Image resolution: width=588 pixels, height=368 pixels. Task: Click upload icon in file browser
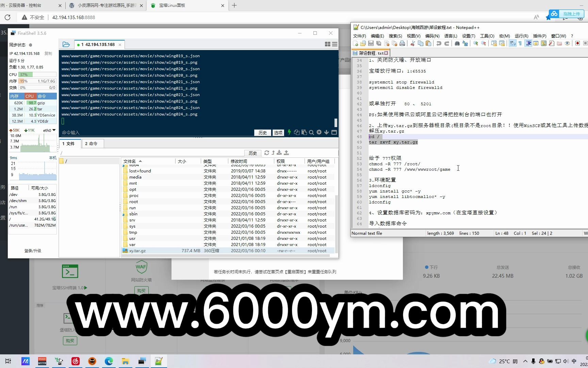pyautogui.click(x=286, y=153)
